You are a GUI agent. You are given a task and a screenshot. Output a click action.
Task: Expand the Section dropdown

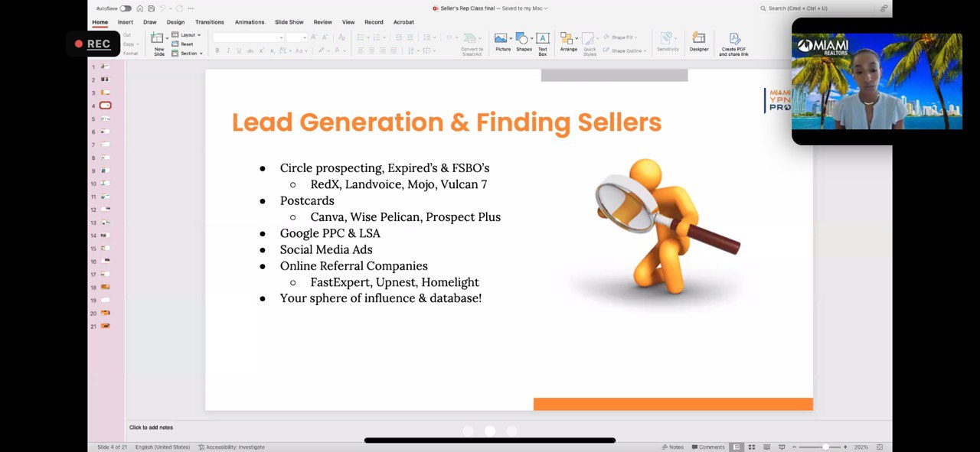pos(188,54)
